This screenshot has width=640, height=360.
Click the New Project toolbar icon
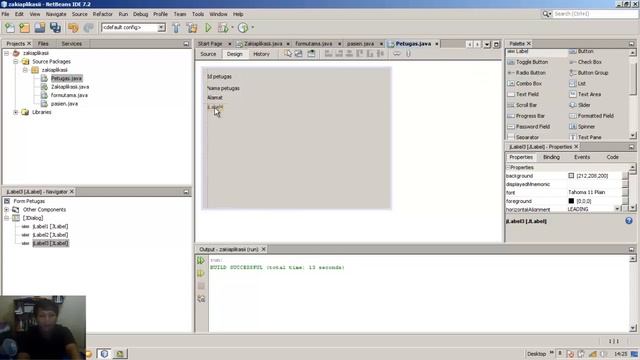click(x=24, y=28)
